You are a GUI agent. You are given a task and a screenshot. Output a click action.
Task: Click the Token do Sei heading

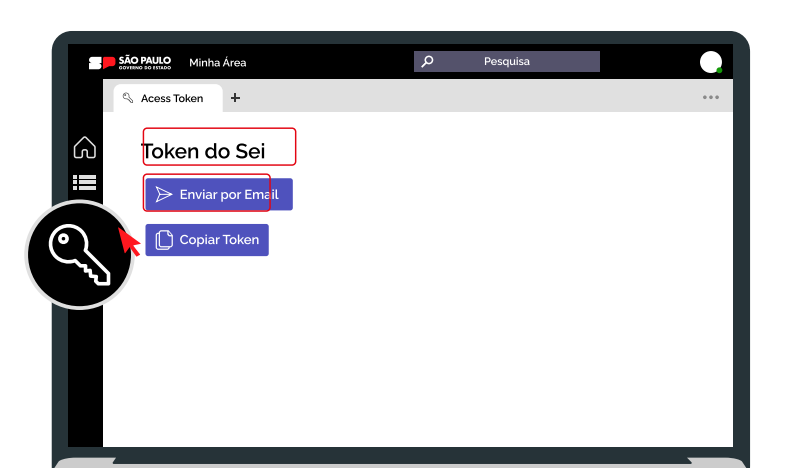click(203, 151)
